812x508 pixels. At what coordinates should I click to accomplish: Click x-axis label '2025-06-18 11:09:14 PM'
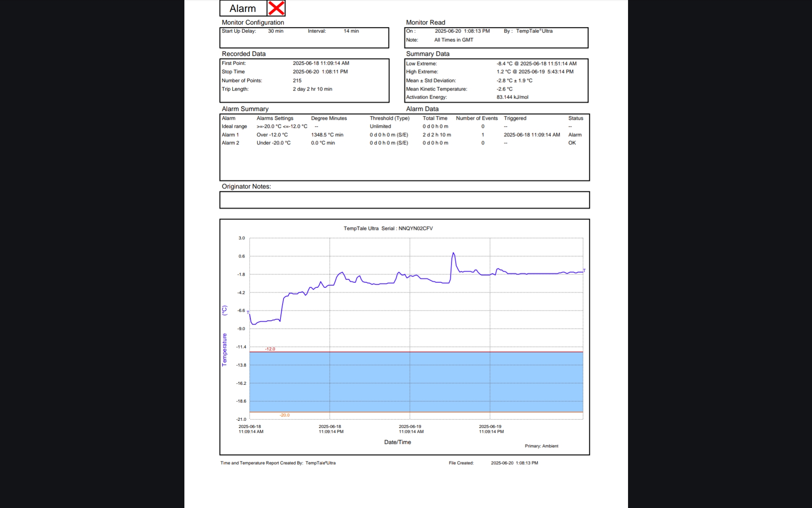pos(331,429)
